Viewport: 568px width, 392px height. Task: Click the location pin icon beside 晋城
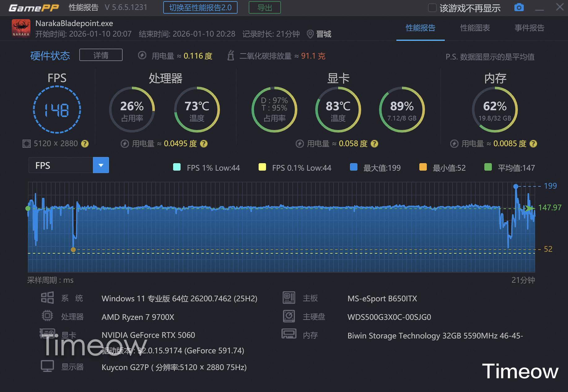310,34
